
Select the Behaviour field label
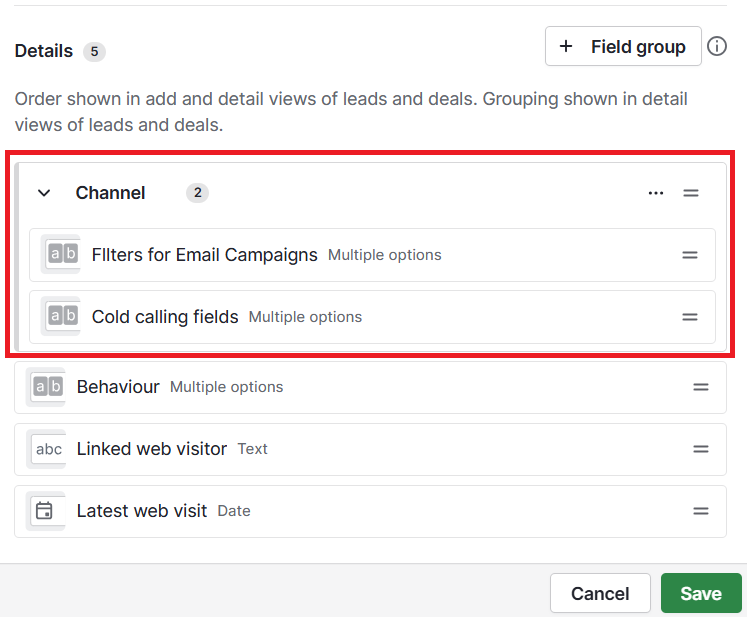tap(118, 387)
